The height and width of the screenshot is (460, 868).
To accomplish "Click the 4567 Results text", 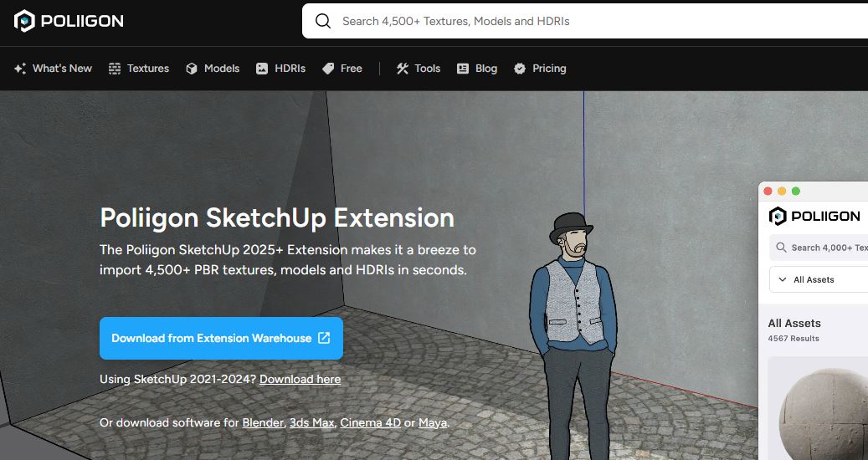I will 794,339.
